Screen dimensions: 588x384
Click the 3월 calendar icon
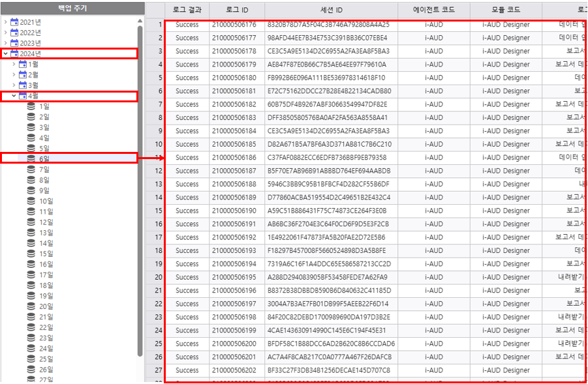click(x=23, y=85)
